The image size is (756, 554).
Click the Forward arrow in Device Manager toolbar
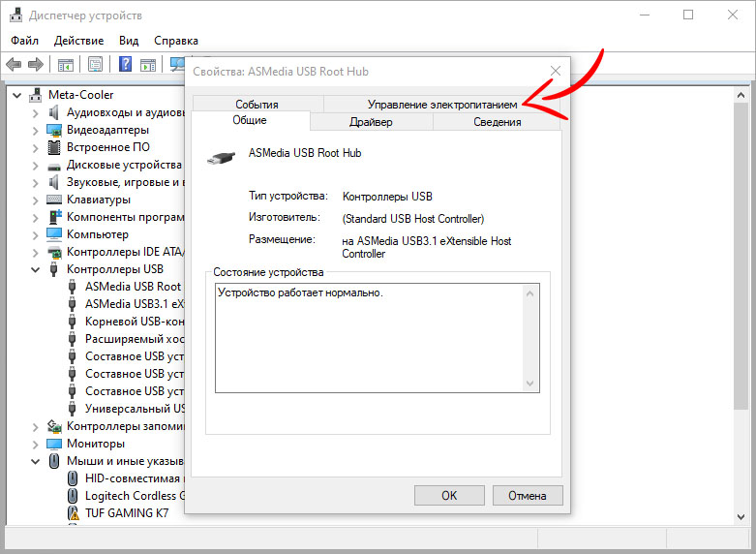coord(36,64)
